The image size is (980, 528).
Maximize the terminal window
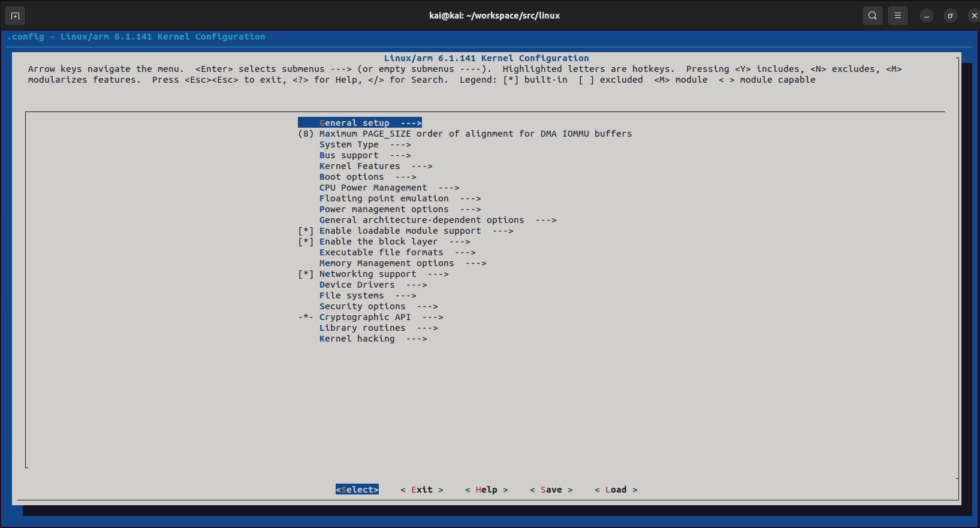point(950,16)
